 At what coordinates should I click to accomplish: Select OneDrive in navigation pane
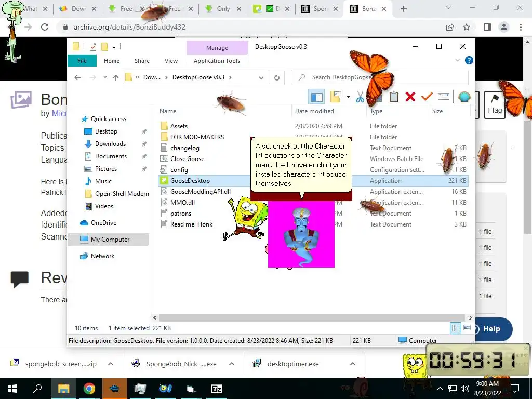(103, 223)
